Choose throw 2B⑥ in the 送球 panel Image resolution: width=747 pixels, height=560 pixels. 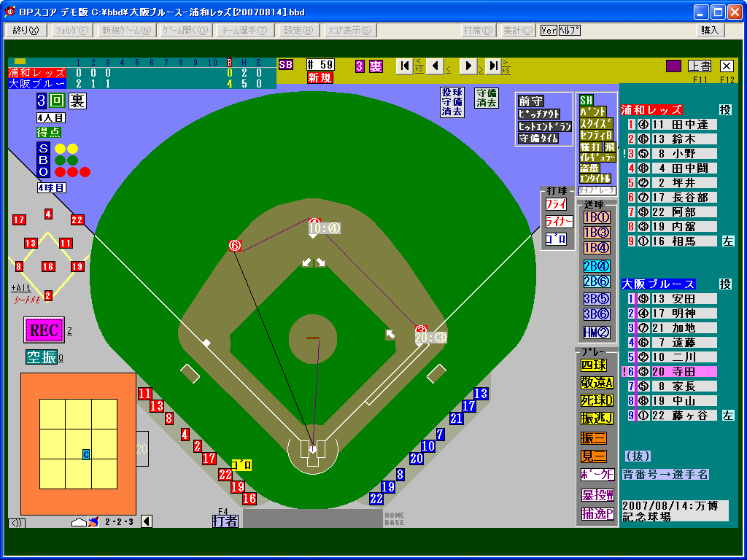click(597, 281)
